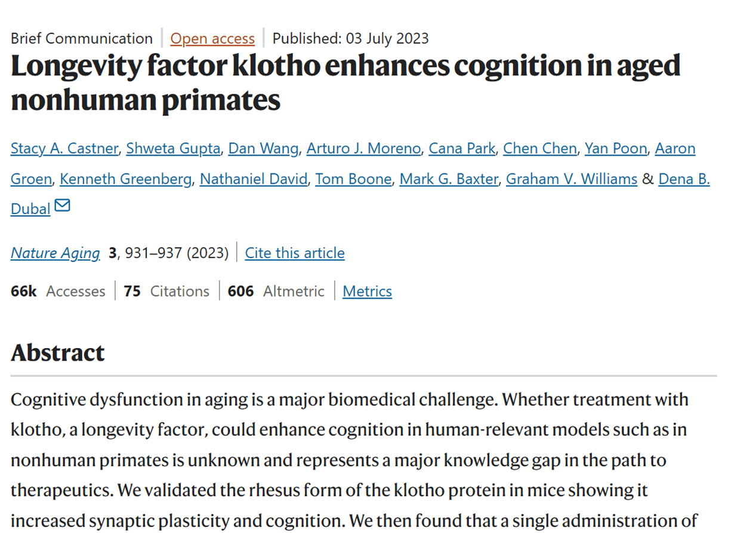Click the Cana Park author link

point(462,148)
